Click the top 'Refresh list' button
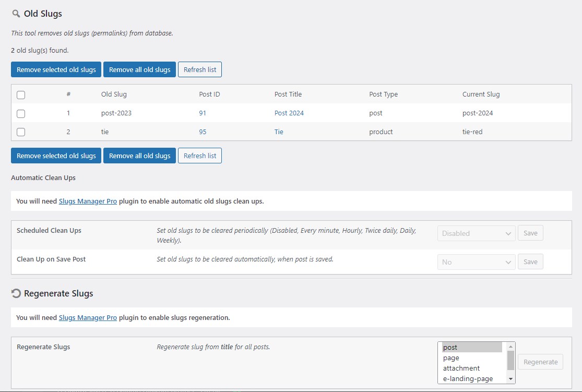 pyautogui.click(x=199, y=69)
